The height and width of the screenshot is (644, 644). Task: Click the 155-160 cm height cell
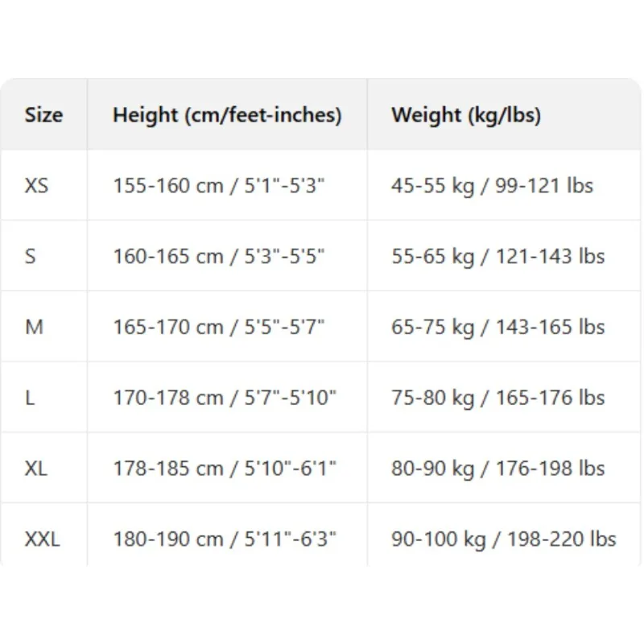(x=219, y=186)
